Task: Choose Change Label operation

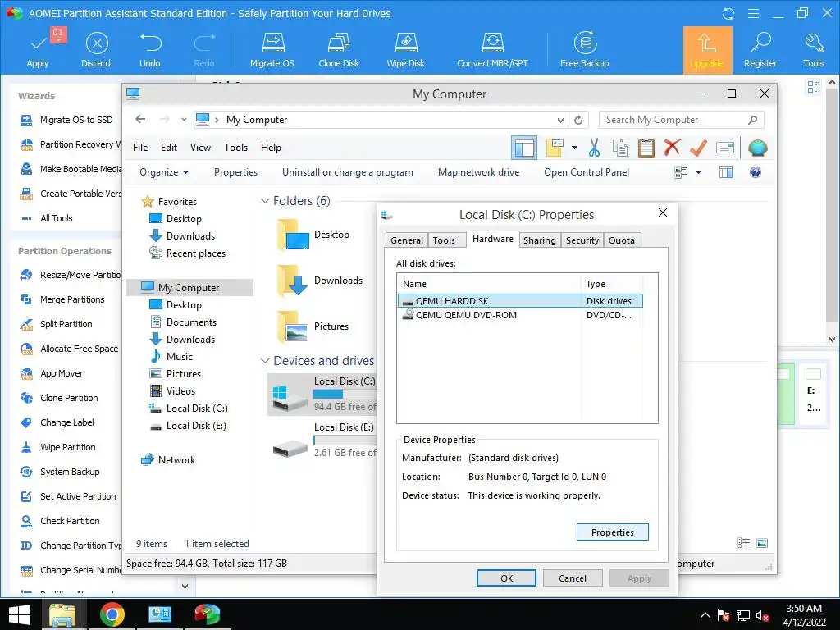Action: click(57, 422)
